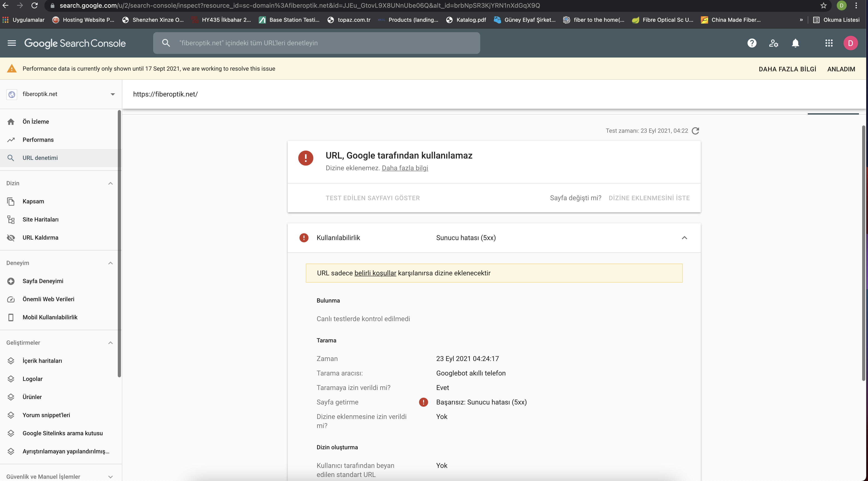Open the main hamburger menu
Screen dimensions: 868x481
point(12,43)
